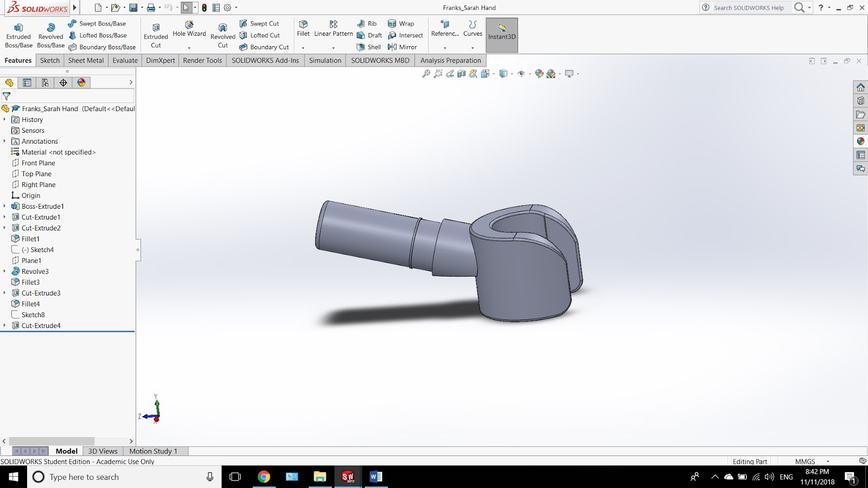The image size is (868, 488).
Task: Open File Explorer from the taskbar
Action: (x=320, y=477)
